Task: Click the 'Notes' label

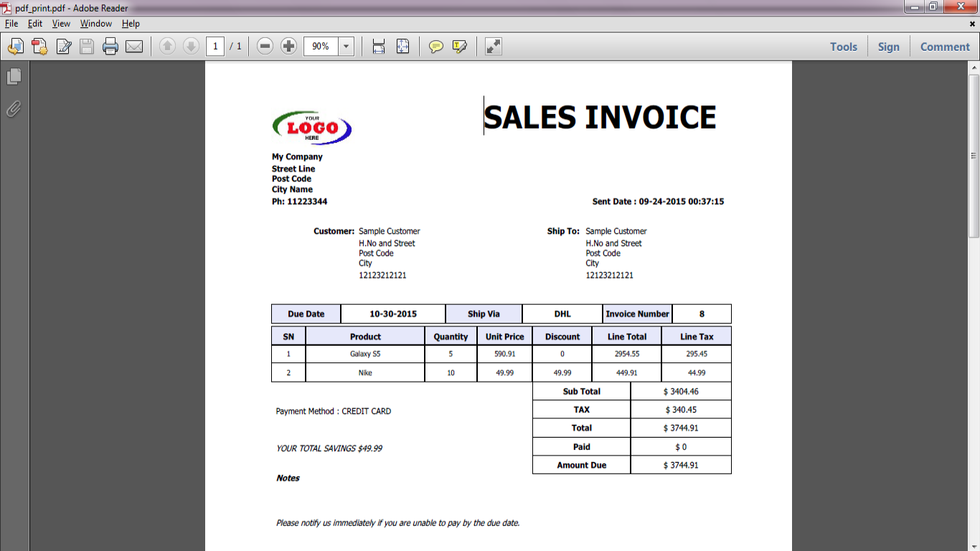Action: 288,478
